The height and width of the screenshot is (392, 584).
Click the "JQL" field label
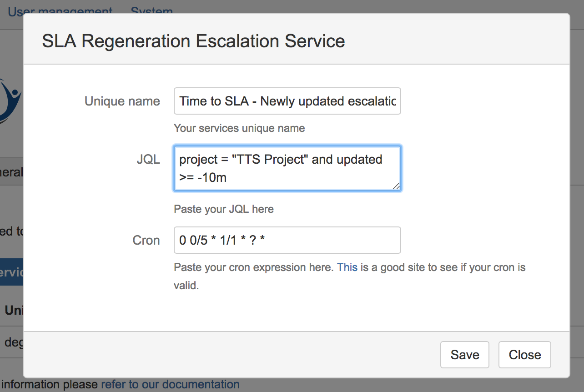pos(149,159)
